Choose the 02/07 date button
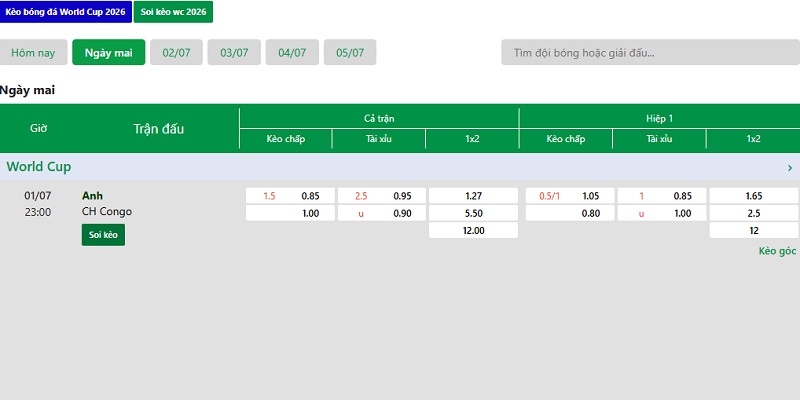 click(x=176, y=53)
